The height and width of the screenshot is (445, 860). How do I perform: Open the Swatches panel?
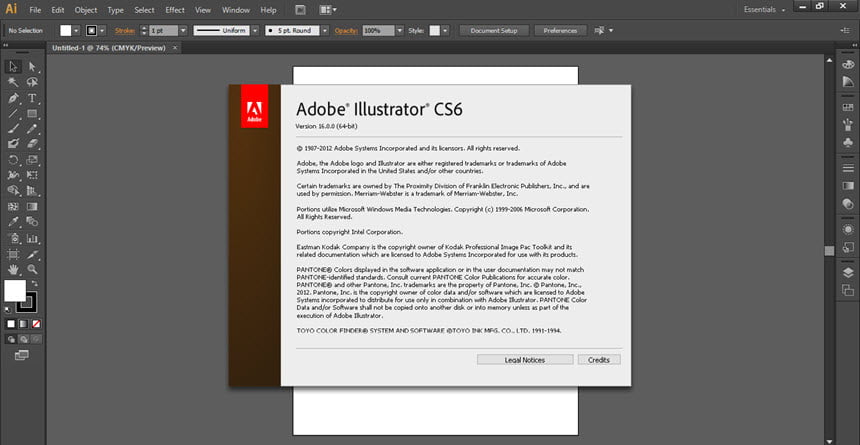click(848, 107)
